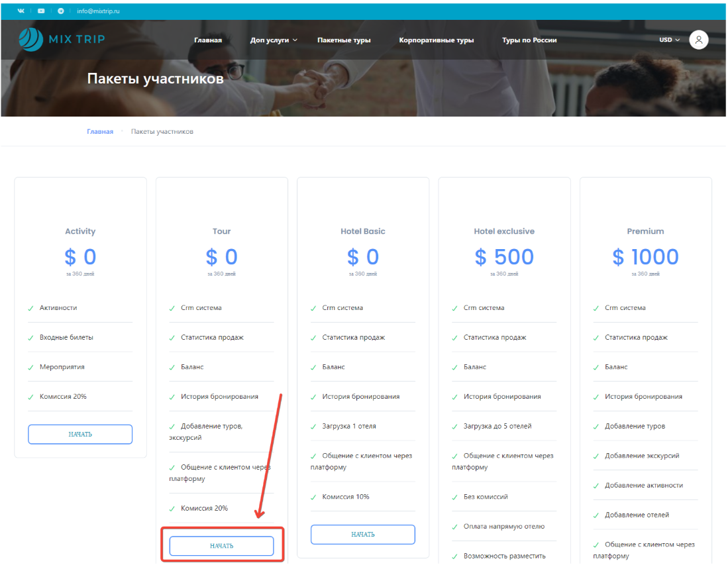Expand the Доп услуги dropdown menu
Viewport: 728px width, 573px height.
coord(274,40)
